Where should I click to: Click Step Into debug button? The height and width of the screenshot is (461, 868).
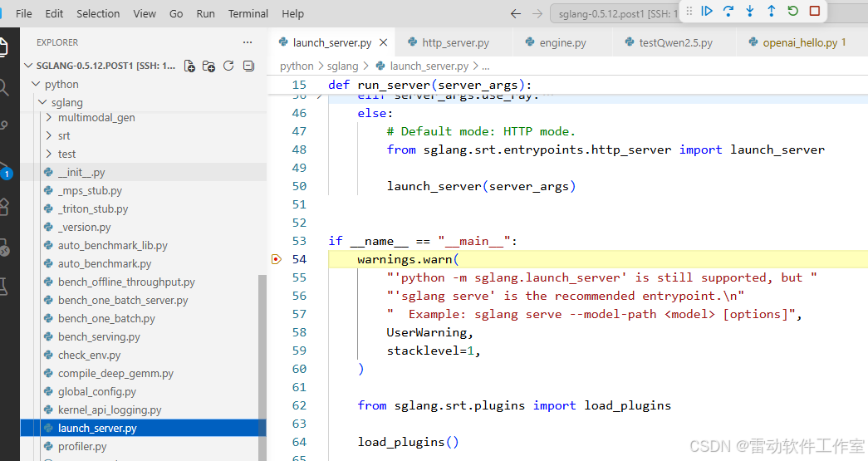749,11
